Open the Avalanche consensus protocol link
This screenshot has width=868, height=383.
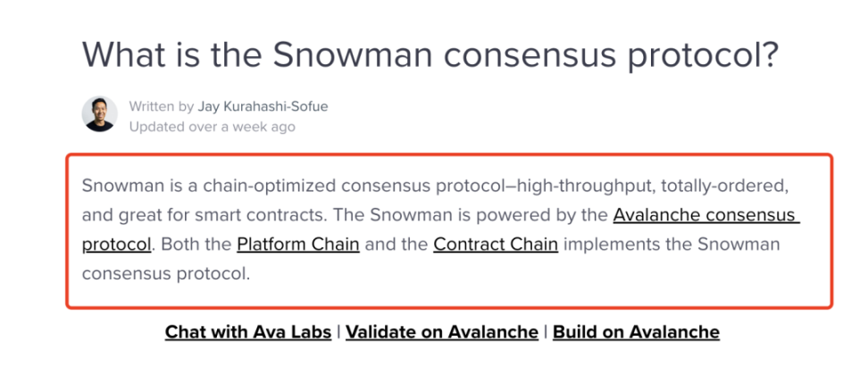coord(705,215)
